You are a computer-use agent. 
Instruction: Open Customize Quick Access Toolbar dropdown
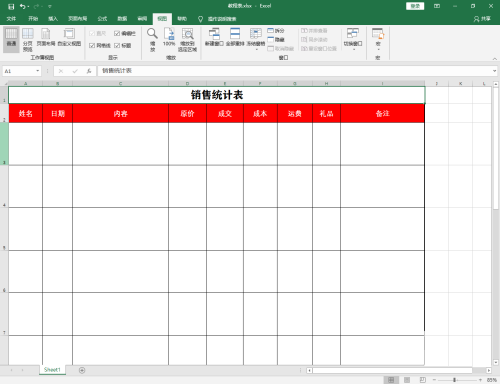pyautogui.click(x=50, y=6)
